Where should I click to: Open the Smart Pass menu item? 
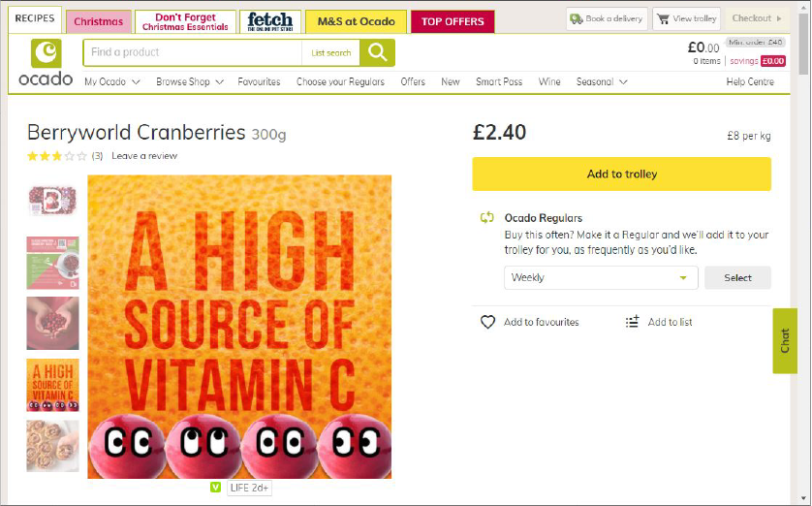pyautogui.click(x=499, y=82)
